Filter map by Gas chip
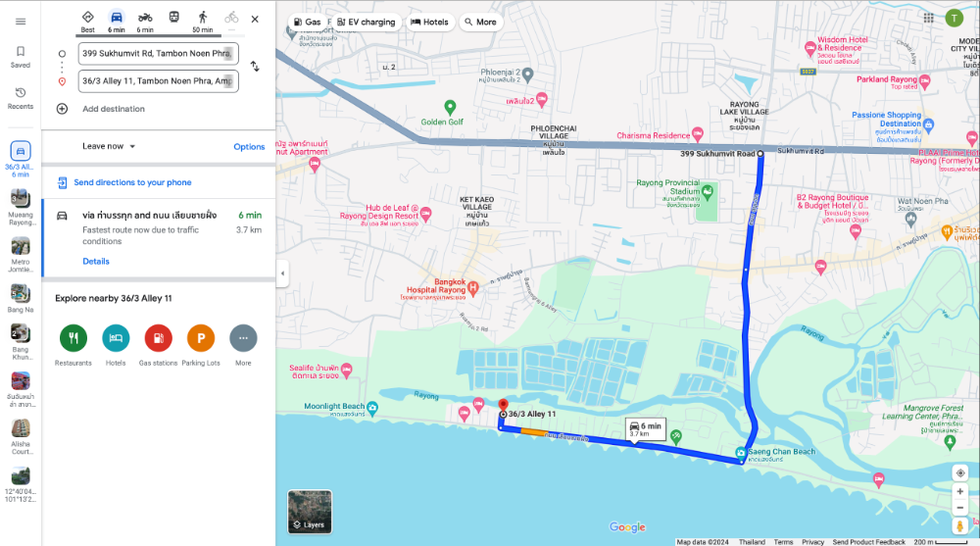 (x=307, y=22)
